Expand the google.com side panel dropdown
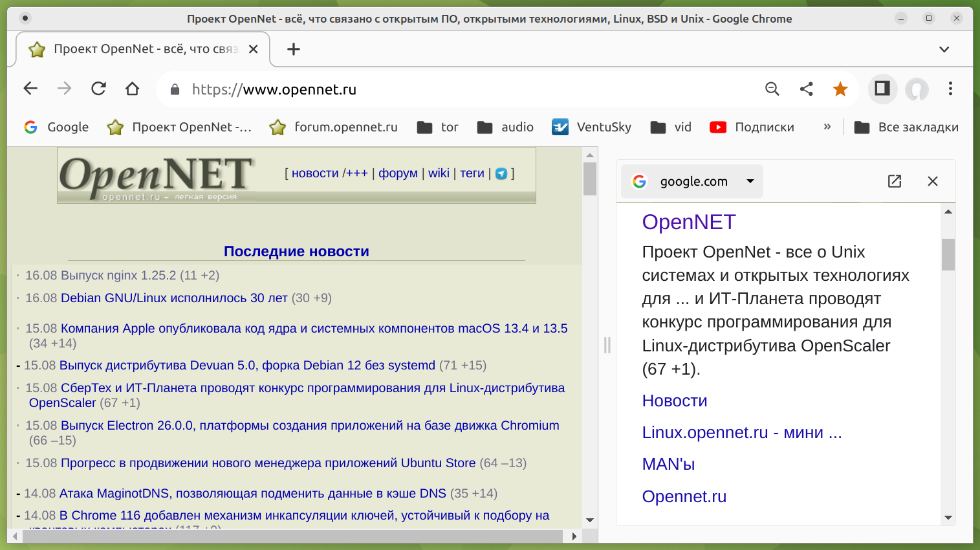The height and width of the screenshot is (550, 980). (750, 181)
